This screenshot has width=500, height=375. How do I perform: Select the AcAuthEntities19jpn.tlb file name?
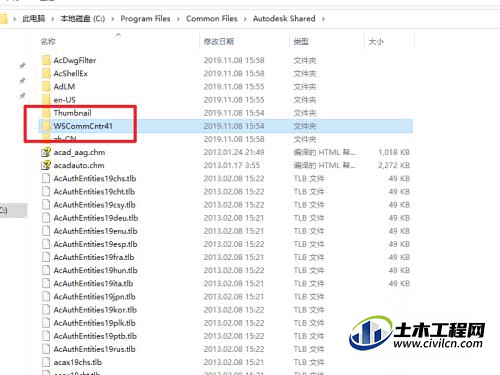pos(95,297)
